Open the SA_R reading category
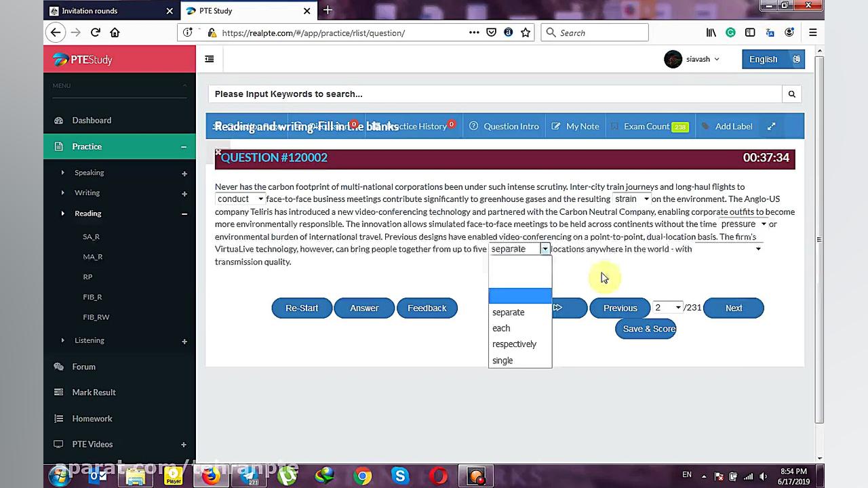868x488 pixels. 91,237
